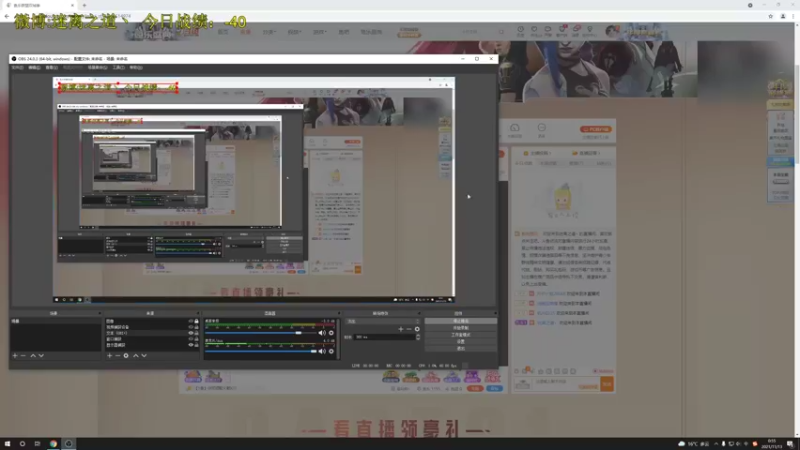800x450 pixels.
Task: Add a scene transition with plus icon
Action: [401, 329]
